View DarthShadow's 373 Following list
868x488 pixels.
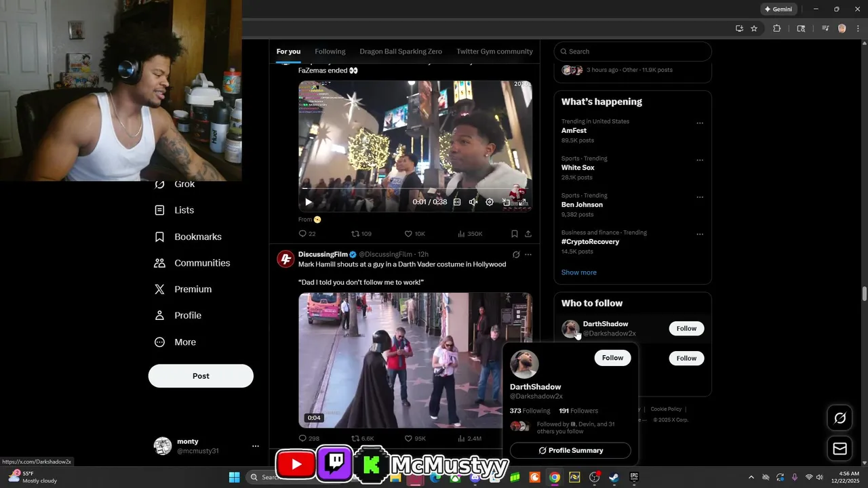point(530,411)
